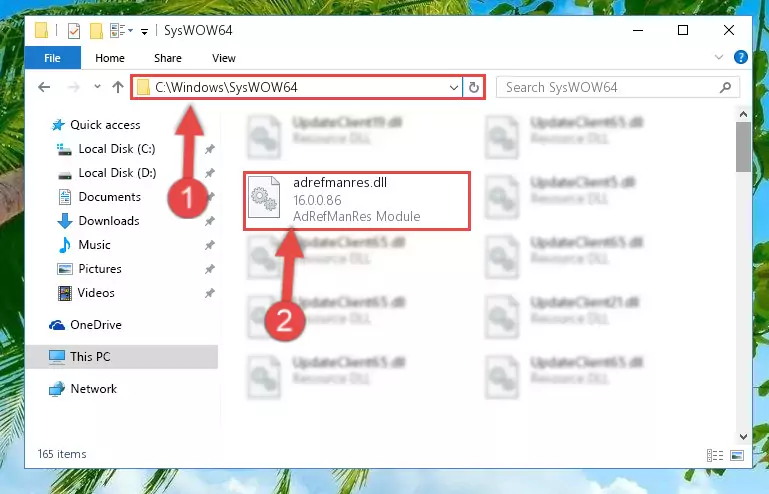Click the C:\Windows\SysWOW64 address bar
The image size is (769, 494).
point(297,87)
